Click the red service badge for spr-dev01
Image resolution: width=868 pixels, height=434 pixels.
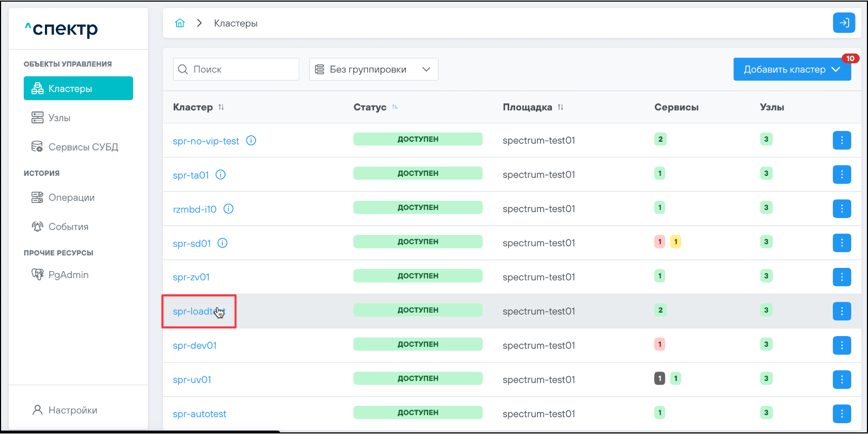(x=660, y=344)
